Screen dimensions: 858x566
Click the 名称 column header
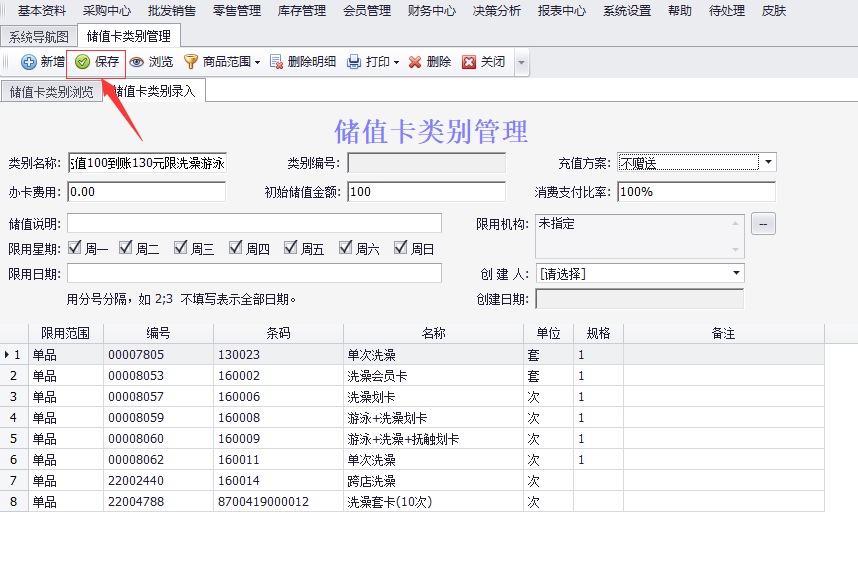(433, 333)
